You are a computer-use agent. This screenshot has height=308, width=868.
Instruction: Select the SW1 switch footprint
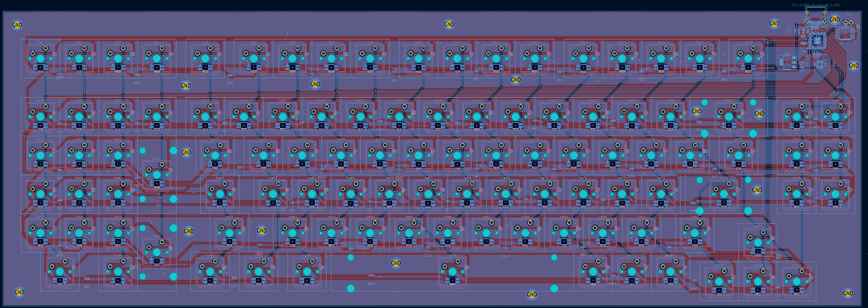tap(40, 59)
